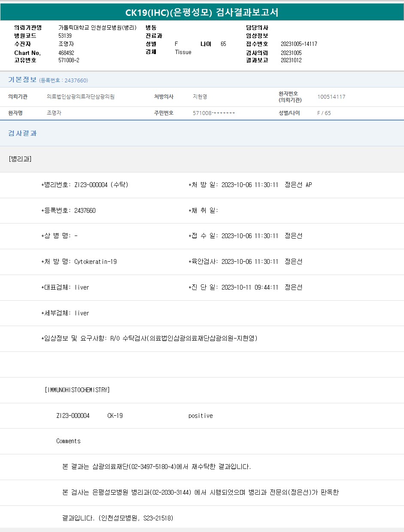404x532 pixels.
Task: Click the 기본정보 section heading
Action: pos(22,80)
